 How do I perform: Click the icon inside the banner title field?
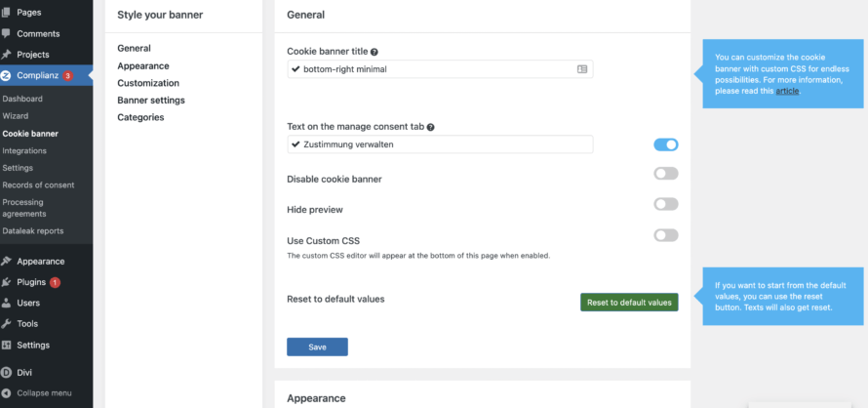582,69
